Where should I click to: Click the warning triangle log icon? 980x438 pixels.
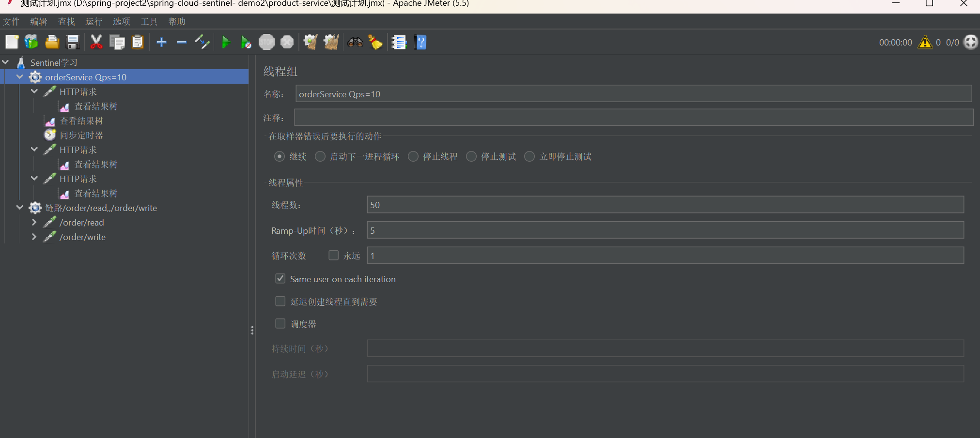point(925,42)
